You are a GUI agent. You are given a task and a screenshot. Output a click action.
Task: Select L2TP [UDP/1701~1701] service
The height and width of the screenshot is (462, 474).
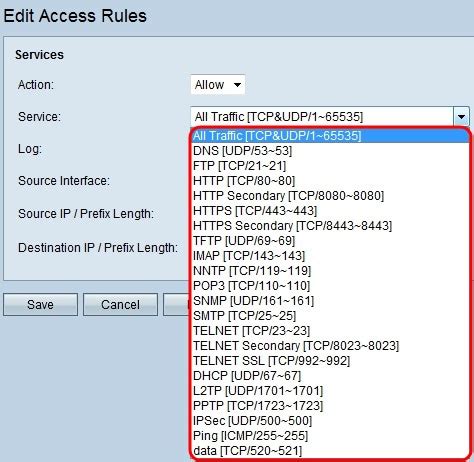(331, 391)
